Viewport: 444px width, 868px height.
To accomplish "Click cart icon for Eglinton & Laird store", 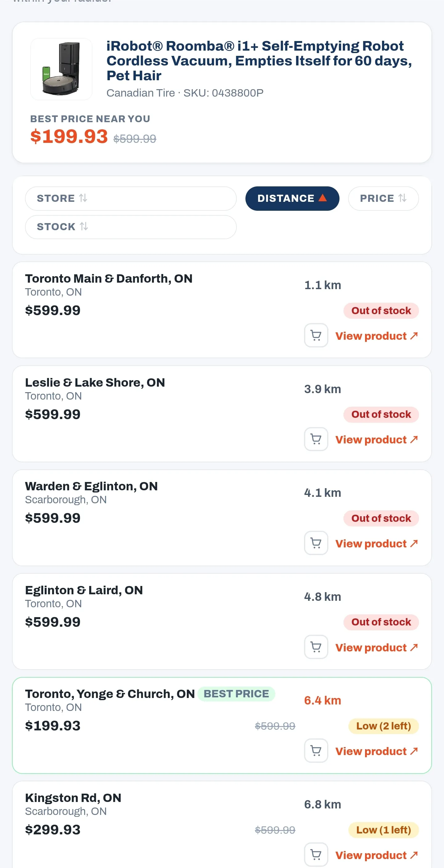I will pyautogui.click(x=316, y=647).
